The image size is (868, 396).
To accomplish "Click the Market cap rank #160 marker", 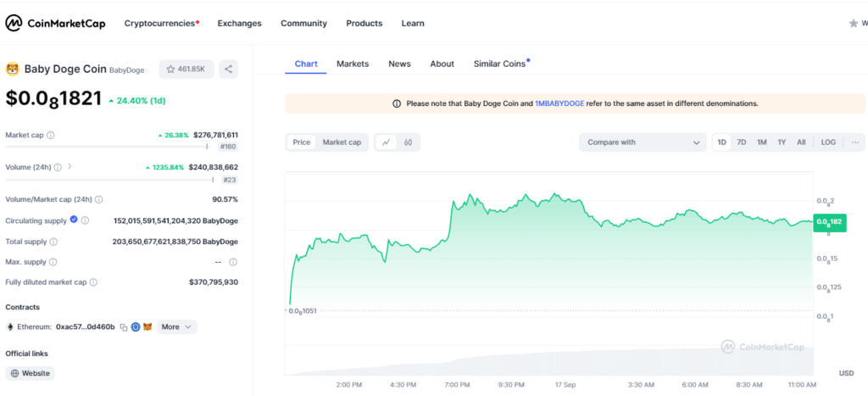I will (x=229, y=147).
